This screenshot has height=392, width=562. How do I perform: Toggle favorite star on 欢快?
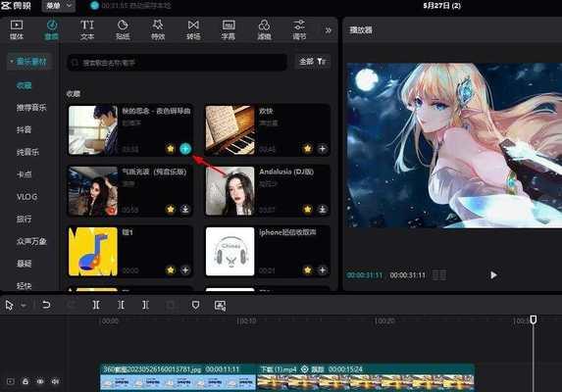coord(307,149)
